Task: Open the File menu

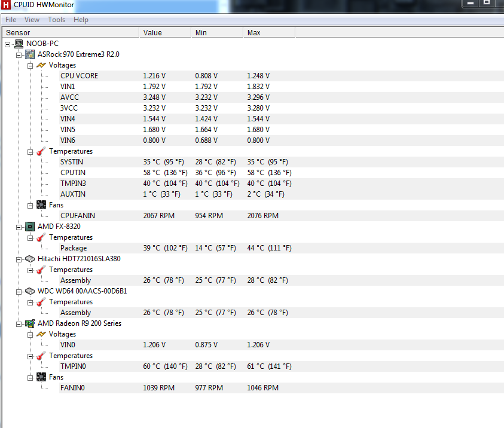Action: pos(11,20)
